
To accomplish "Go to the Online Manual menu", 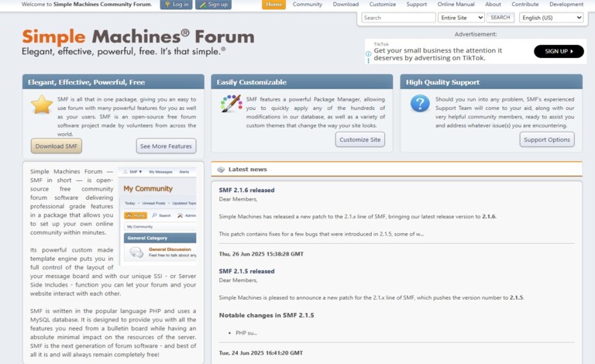I will click(456, 5).
